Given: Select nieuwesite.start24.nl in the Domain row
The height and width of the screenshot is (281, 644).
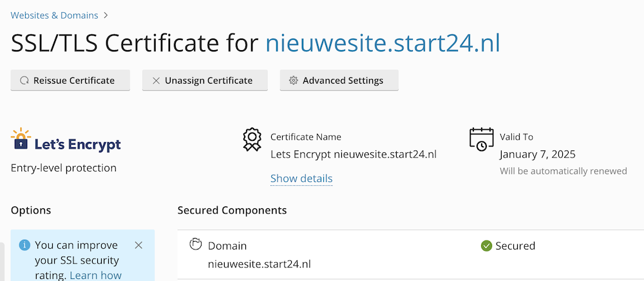Looking at the screenshot, I should [x=259, y=264].
